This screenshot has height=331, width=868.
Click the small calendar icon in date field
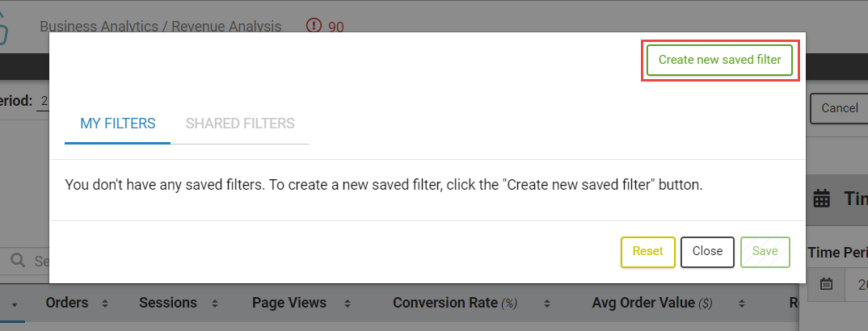827,284
